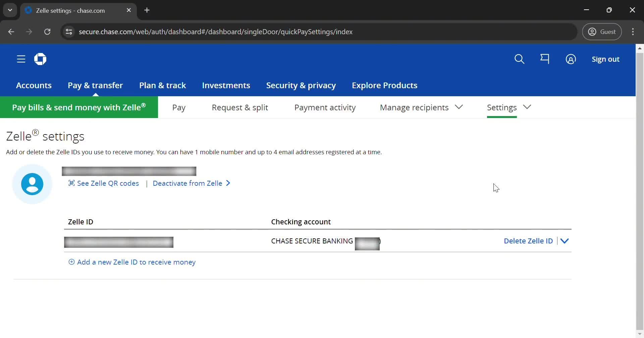Go back with browser back arrow
Viewport: 644px width, 338px height.
[x=11, y=32]
